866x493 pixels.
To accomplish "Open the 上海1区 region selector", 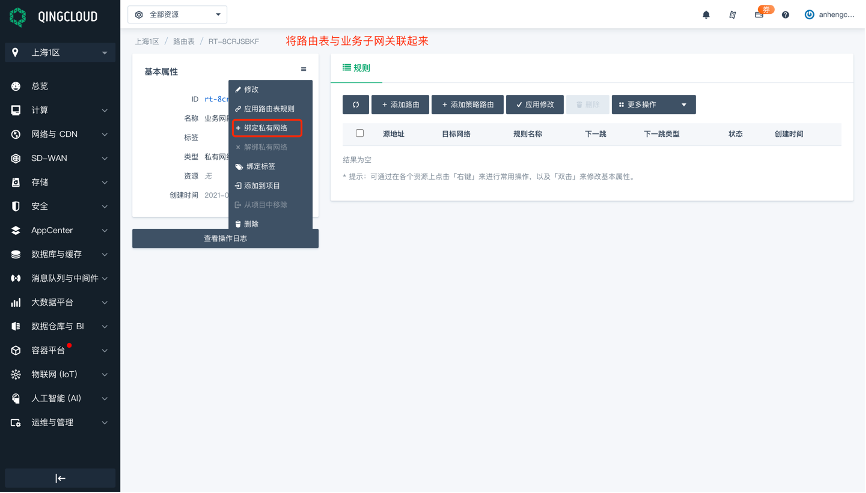I will pos(60,52).
